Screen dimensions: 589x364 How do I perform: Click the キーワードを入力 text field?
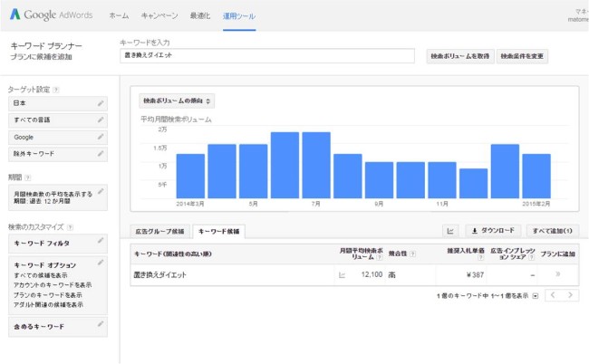point(267,55)
